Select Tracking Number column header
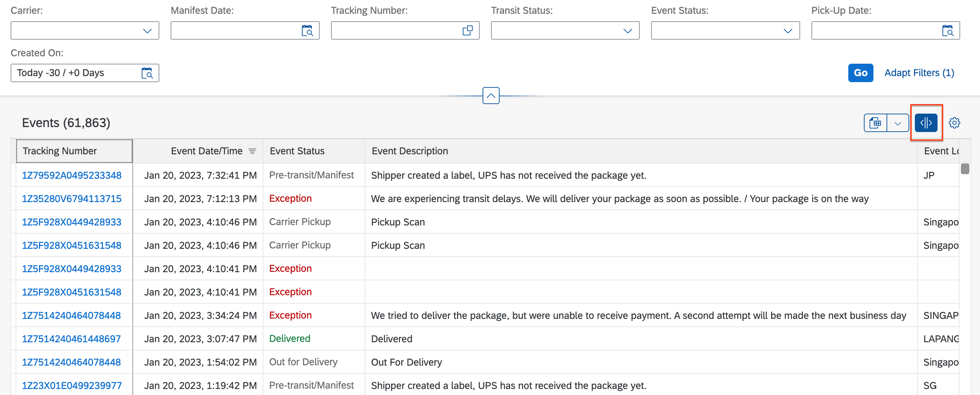 coord(75,151)
